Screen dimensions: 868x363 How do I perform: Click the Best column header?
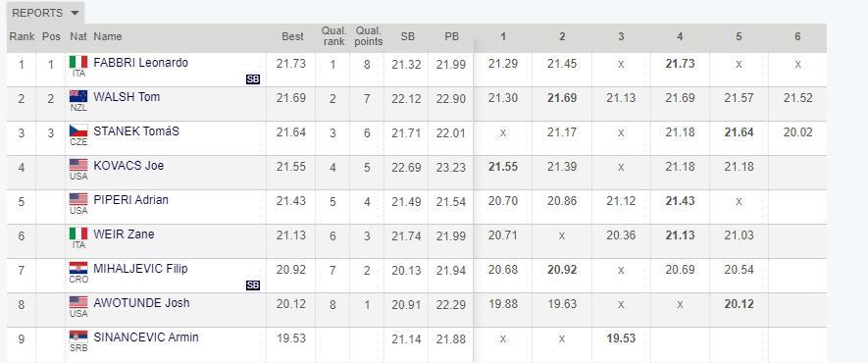click(292, 36)
